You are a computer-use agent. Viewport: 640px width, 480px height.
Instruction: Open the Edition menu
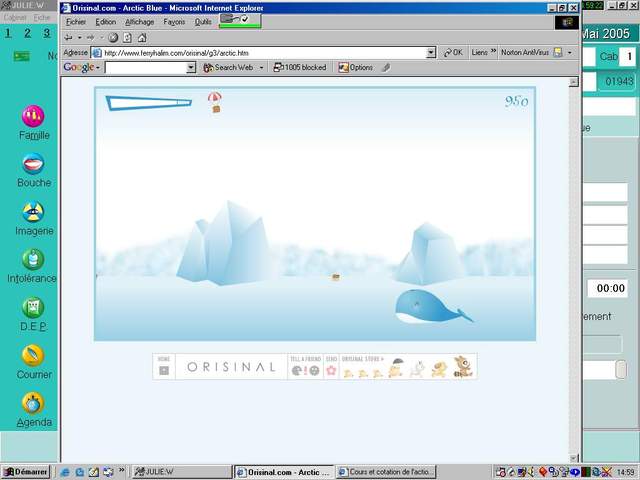coord(106,22)
